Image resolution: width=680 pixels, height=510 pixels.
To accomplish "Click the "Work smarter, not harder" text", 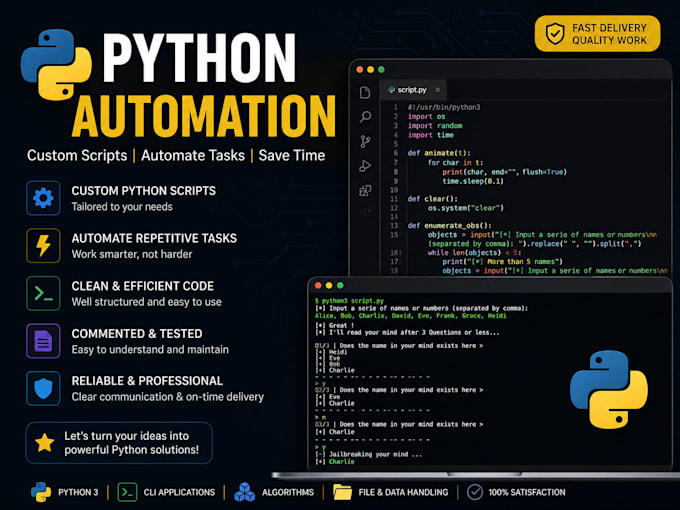I will point(132,254).
